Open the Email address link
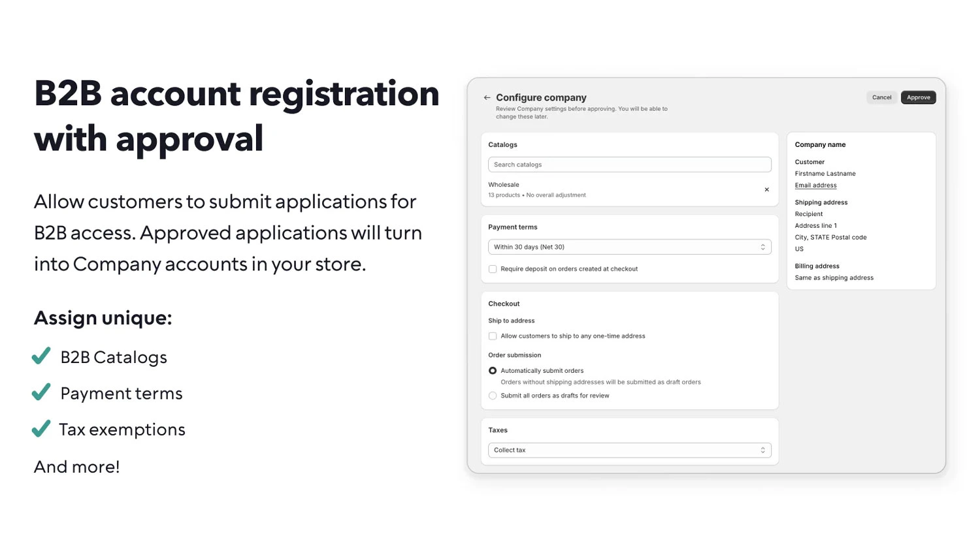 tap(815, 185)
